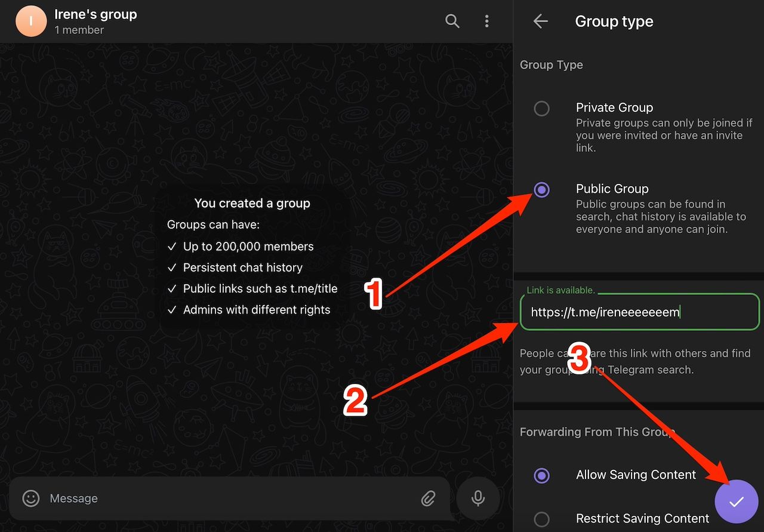Click the Group type page title
This screenshot has height=532, width=764.
(x=614, y=21)
